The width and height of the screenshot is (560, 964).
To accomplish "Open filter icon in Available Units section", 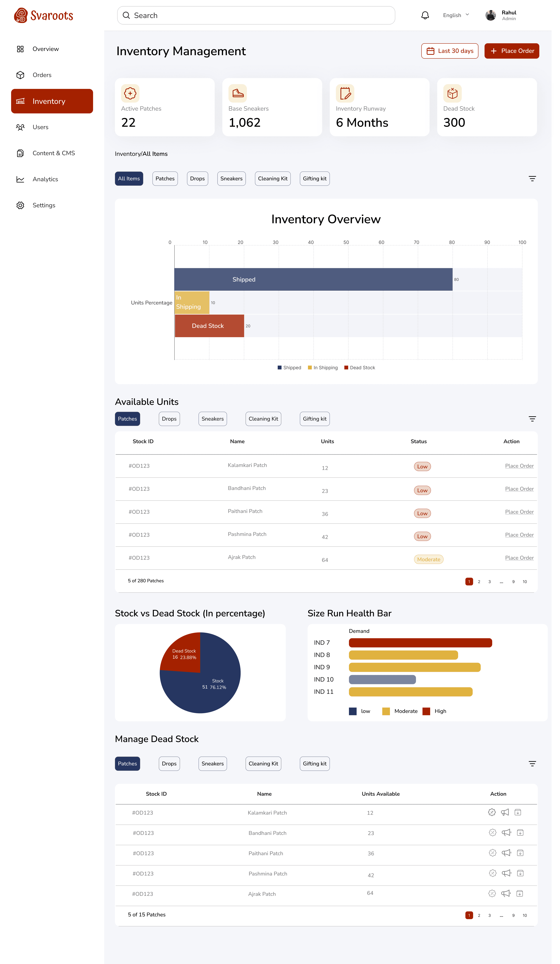I will (532, 419).
